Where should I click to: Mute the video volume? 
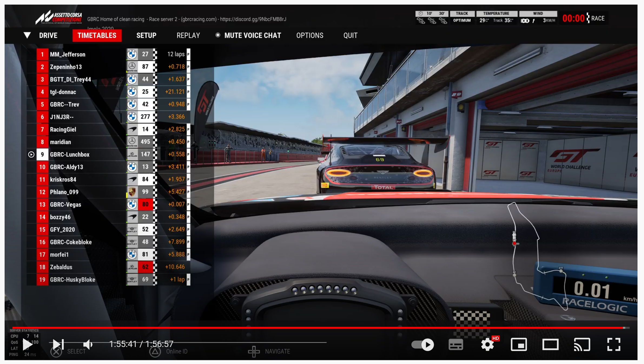click(88, 345)
